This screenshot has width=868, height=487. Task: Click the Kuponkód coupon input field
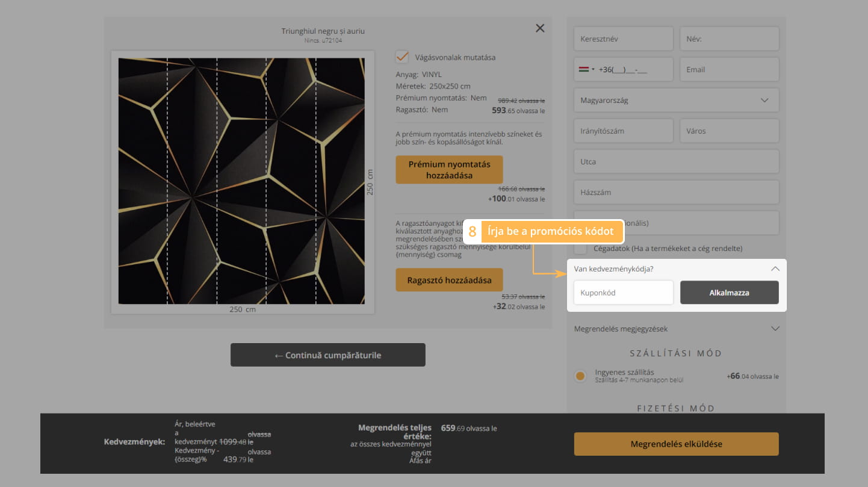pos(623,293)
